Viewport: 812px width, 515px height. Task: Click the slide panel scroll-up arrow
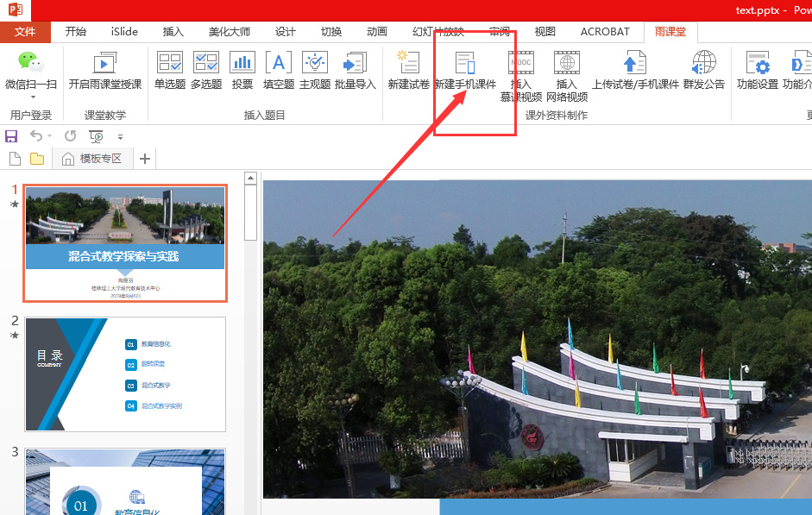coord(250,178)
